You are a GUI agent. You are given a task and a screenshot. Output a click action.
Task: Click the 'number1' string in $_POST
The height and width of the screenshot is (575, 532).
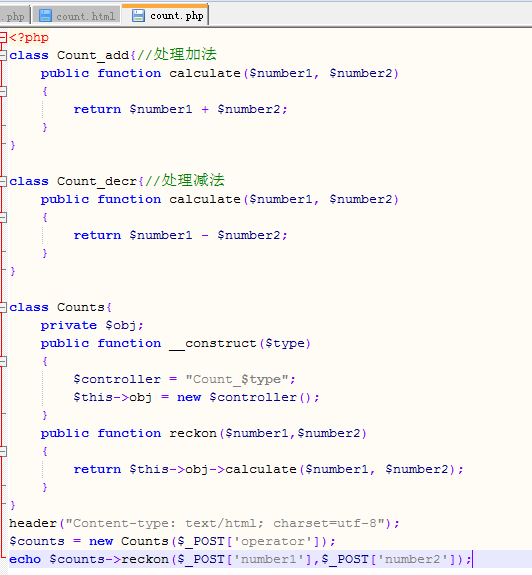(269, 559)
